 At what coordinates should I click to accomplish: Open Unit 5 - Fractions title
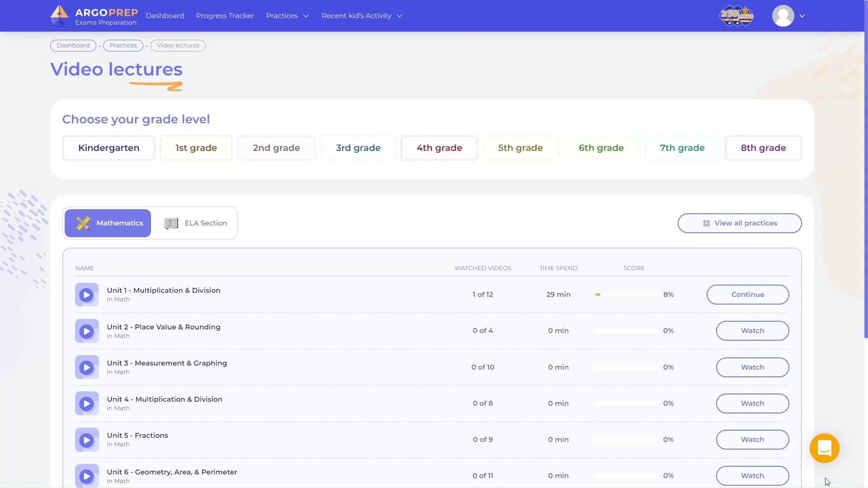click(x=137, y=436)
